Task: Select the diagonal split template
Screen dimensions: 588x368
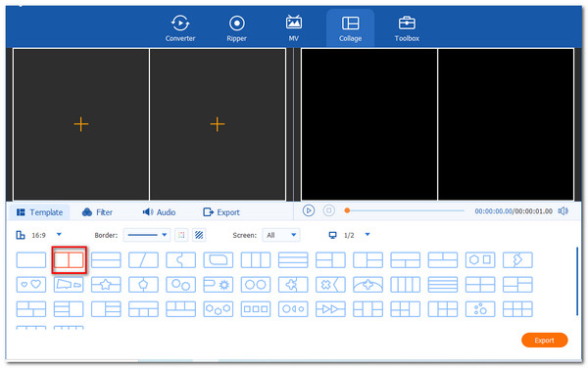Action: (x=144, y=259)
